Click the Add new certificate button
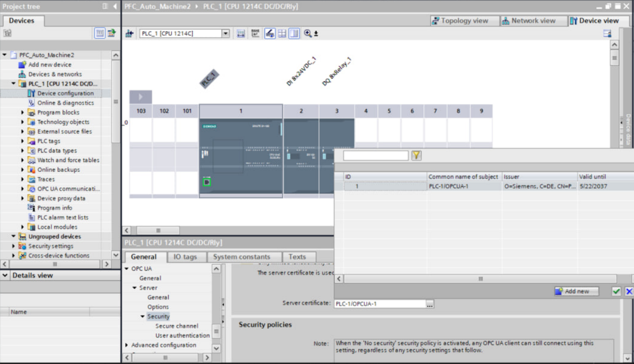Screen dimensions: 634x364 [576, 291]
